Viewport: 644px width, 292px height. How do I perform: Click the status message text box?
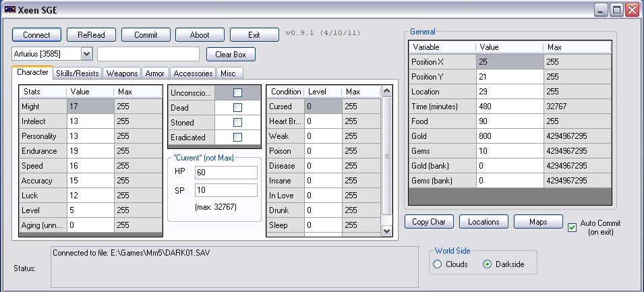pos(235,267)
